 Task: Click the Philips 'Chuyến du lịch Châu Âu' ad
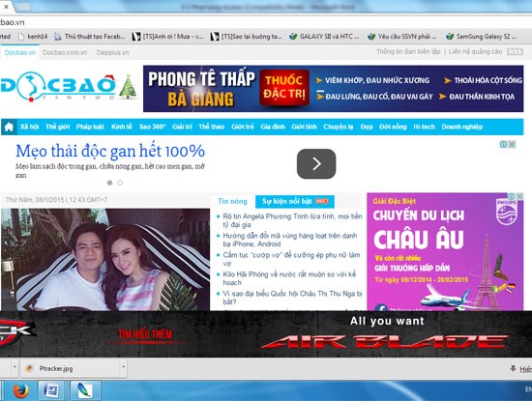point(445,251)
